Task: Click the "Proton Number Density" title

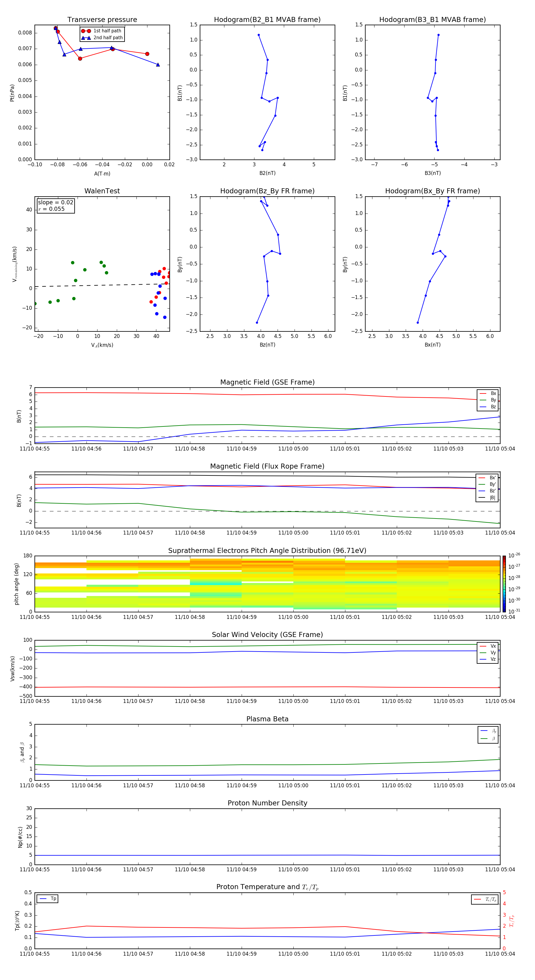Action: 267,803
